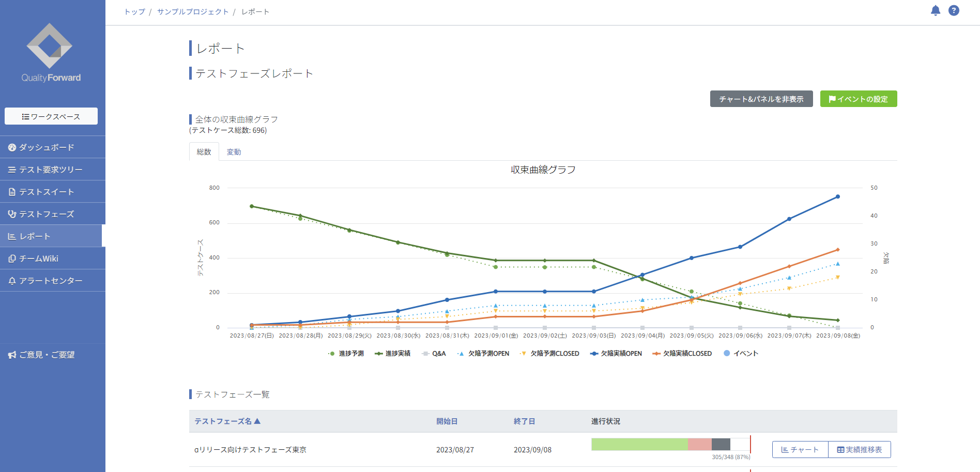Click the notification bell icon
The height and width of the screenshot is (472, 980).
click(x=935, y=10)
